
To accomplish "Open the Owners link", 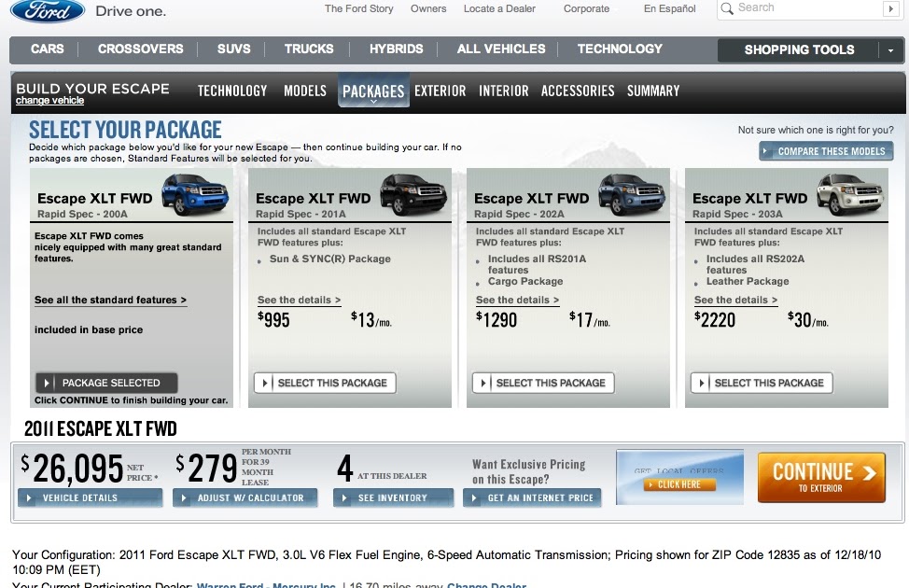I will pyautogui.click(x=428, y=8).
